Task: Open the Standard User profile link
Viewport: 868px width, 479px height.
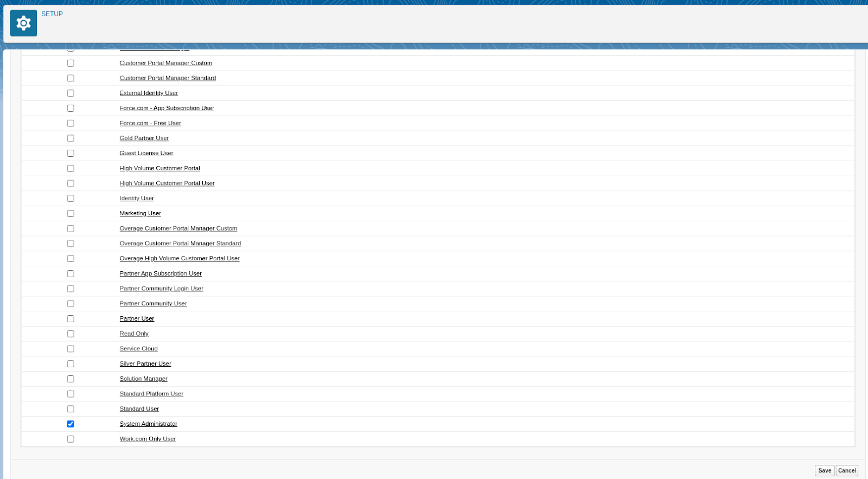Action: [x=139, y=409]
